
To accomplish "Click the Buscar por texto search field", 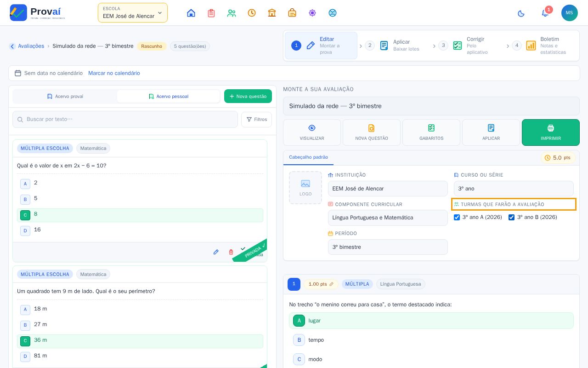I will pyautogui.click(x=125, y=120).
